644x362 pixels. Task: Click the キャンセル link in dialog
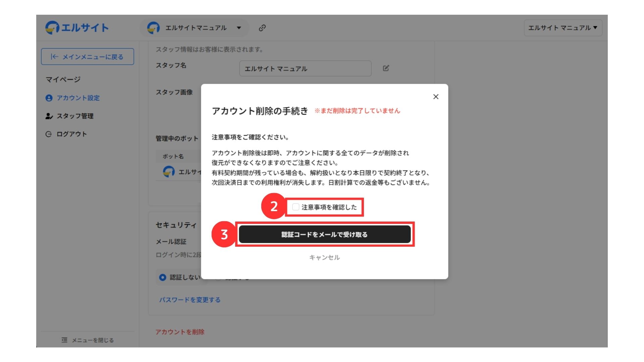(x=324, y=257)
